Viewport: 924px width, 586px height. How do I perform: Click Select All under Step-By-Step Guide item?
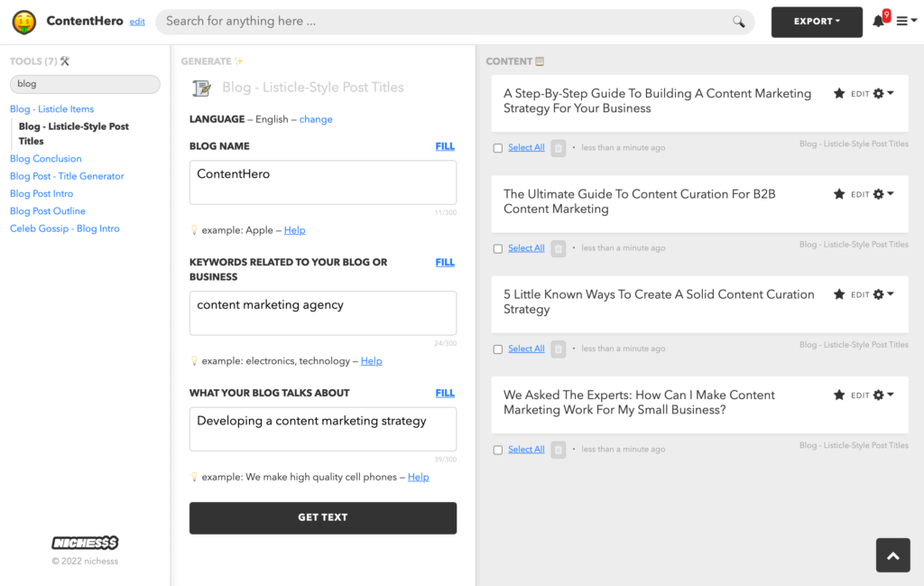coord(526,147)
